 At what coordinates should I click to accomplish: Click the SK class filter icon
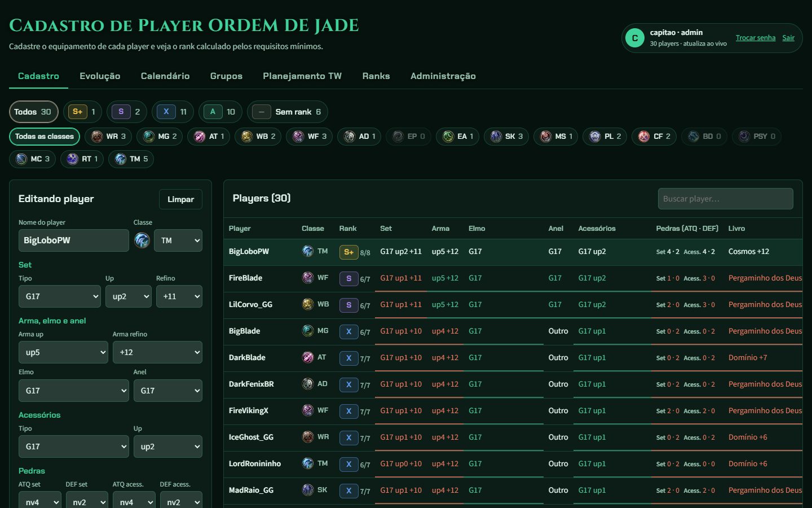[x=496, y=137]
